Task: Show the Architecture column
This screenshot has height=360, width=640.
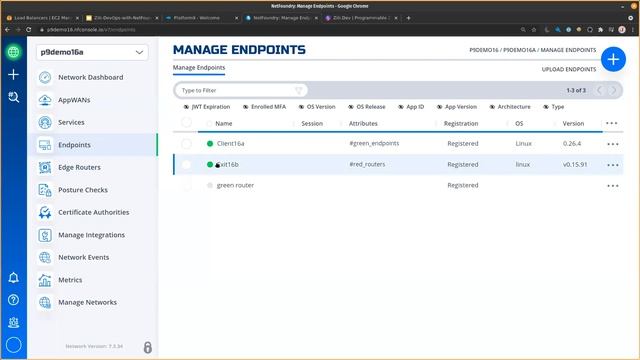Action: (510, 107)
